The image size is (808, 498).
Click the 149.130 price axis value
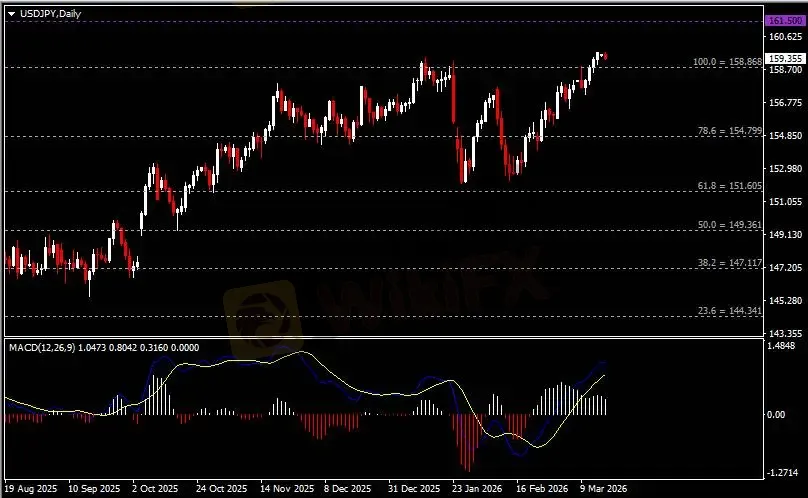pyautogui.click(x=786, y=235)
